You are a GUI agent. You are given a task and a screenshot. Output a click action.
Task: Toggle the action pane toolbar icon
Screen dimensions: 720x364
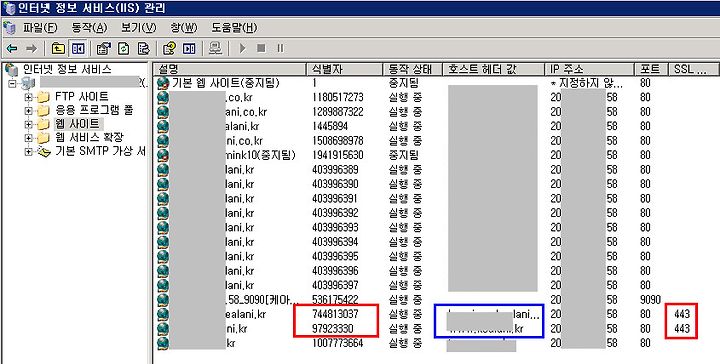click(189, 48)
